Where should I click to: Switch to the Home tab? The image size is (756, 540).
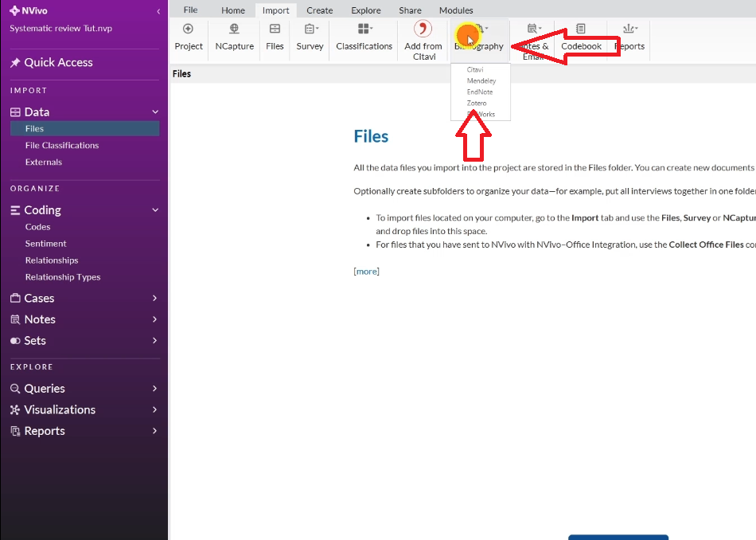coord(233,10)
